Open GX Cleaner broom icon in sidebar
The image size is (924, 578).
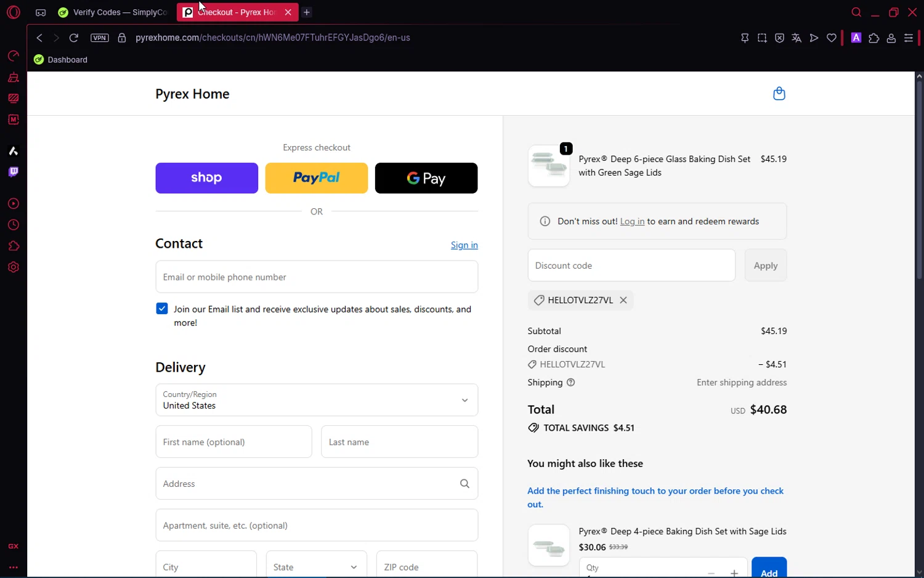[14, 78]
